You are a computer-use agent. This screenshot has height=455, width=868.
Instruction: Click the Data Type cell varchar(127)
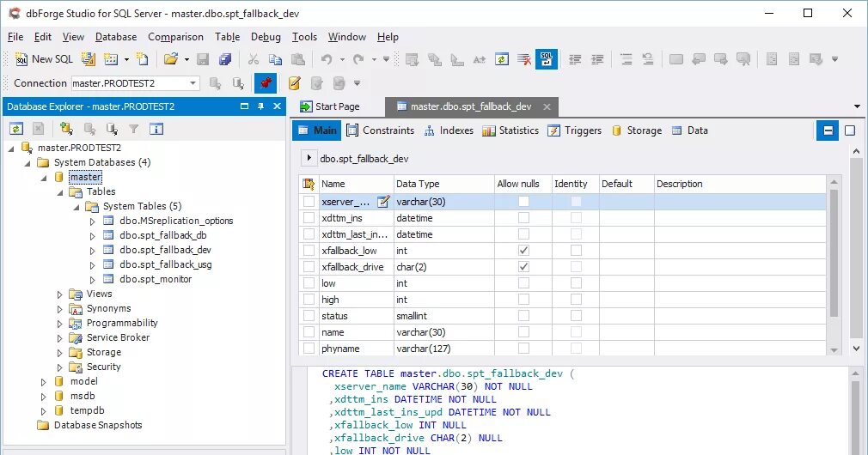pyautogui.click(x=443, y=349)
